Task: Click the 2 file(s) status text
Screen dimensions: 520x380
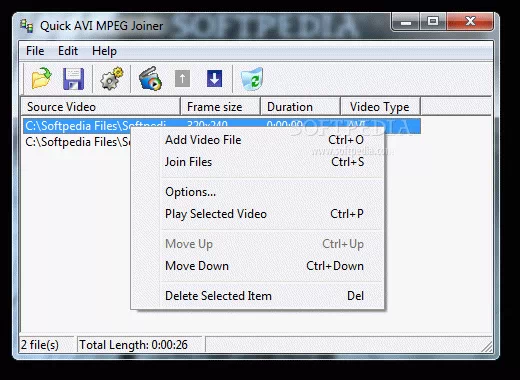Action: click(40, 345)
